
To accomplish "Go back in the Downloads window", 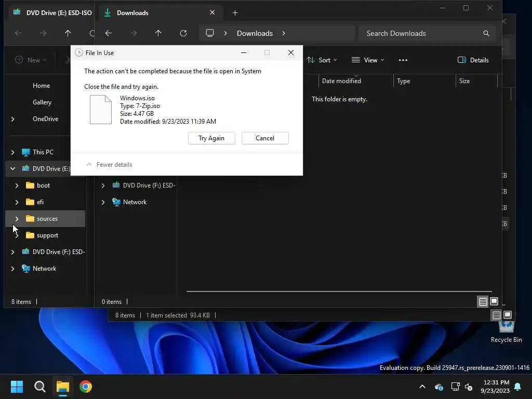I will click(x=109, y=33).
